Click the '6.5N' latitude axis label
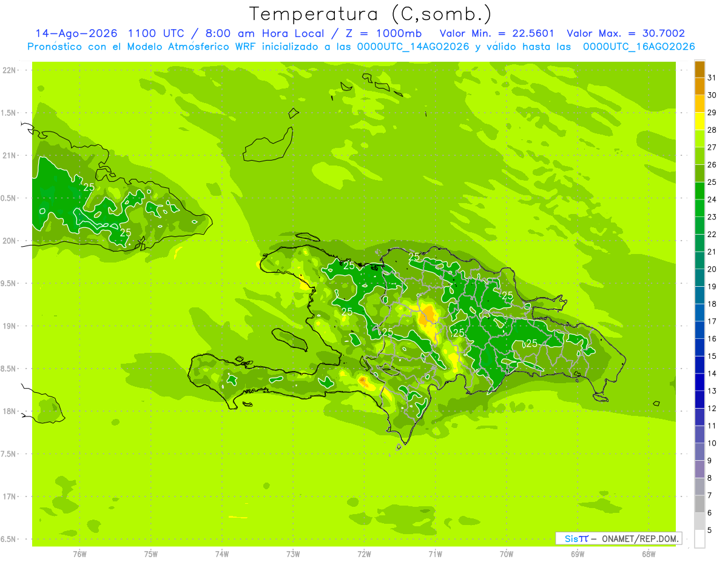This screenshot has height=562, width=728. click(x=9, y=539)
